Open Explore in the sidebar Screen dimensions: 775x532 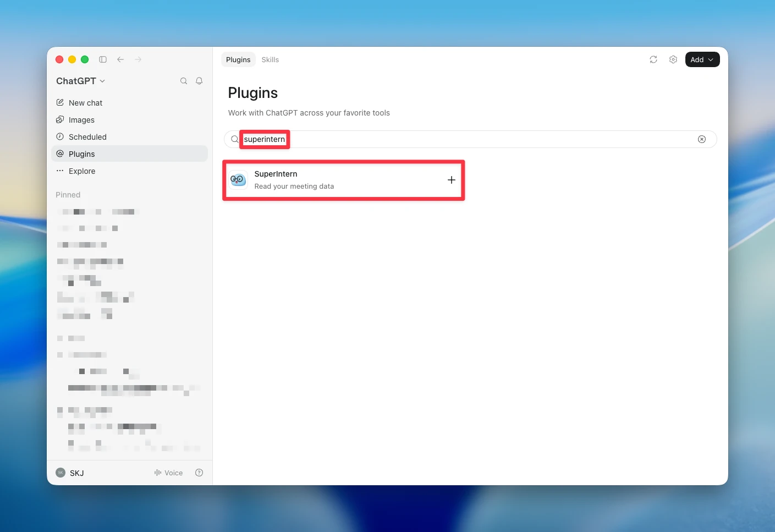[x=129, y=171]
